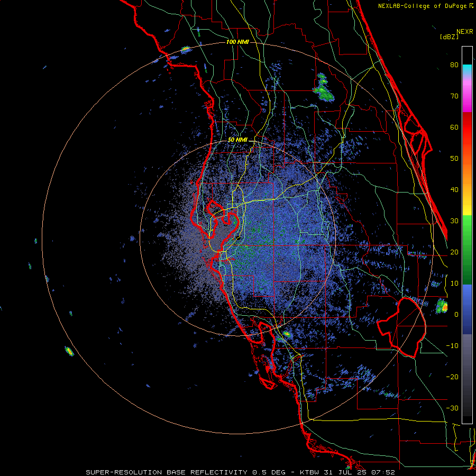Select the -20 value on the dBZ scale

[452, 377]
